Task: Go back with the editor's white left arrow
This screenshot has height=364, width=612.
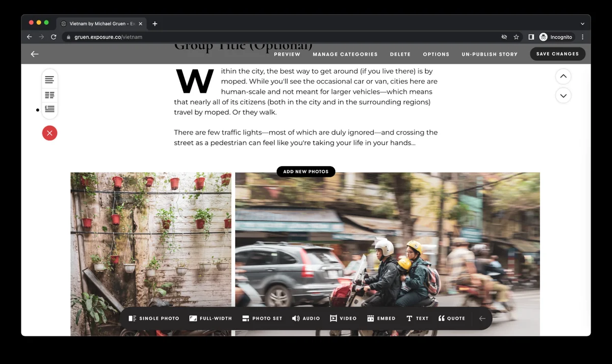Action: pyautogui.click(x=35, y=54)
